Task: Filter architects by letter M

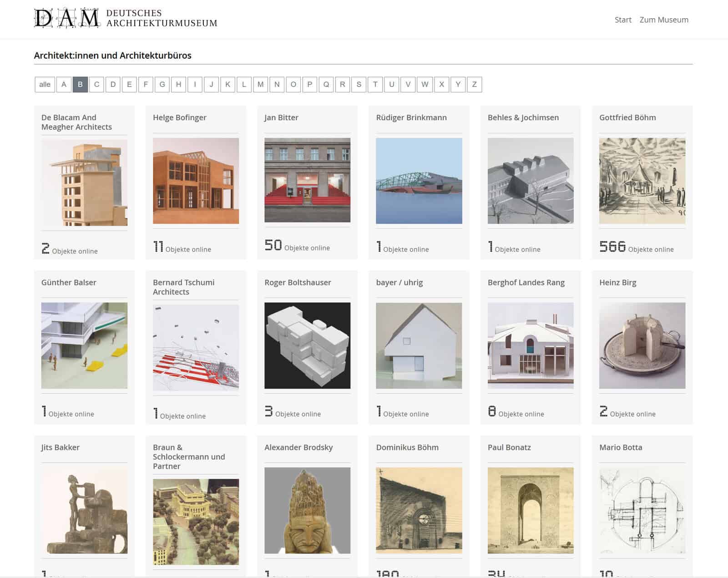Action: 260,84
